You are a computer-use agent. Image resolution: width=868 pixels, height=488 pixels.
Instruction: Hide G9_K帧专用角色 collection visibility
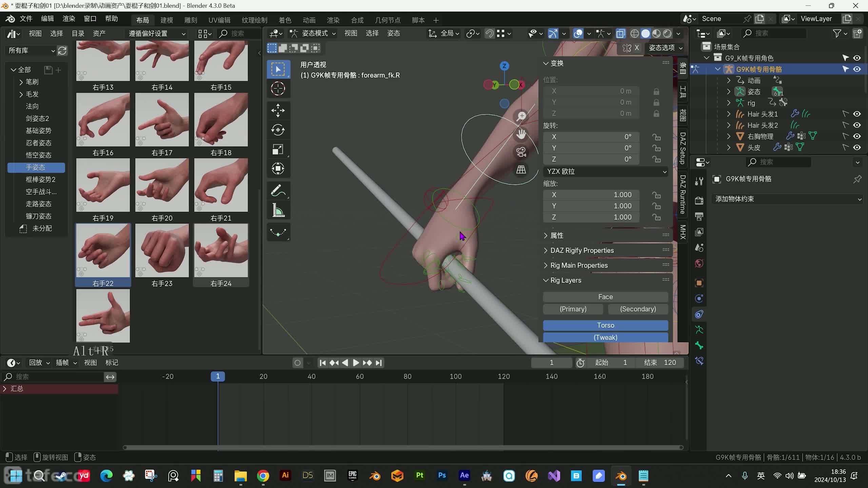857,58
